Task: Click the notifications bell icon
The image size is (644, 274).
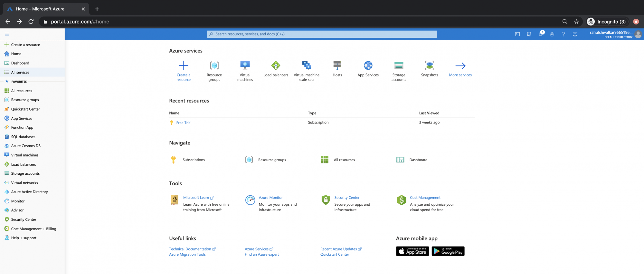Action: [x=540, y=34]
